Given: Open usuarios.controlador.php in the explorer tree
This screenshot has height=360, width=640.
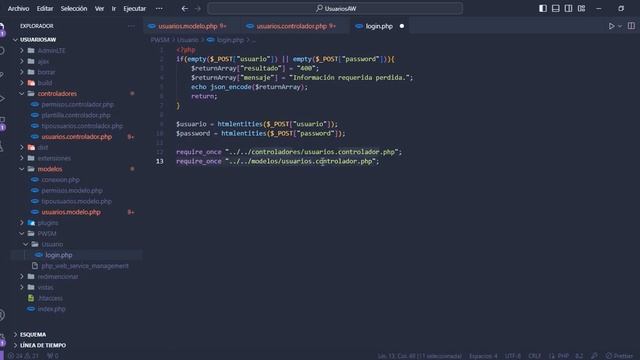Looking at the screenshot, I should tap(77, 137).
